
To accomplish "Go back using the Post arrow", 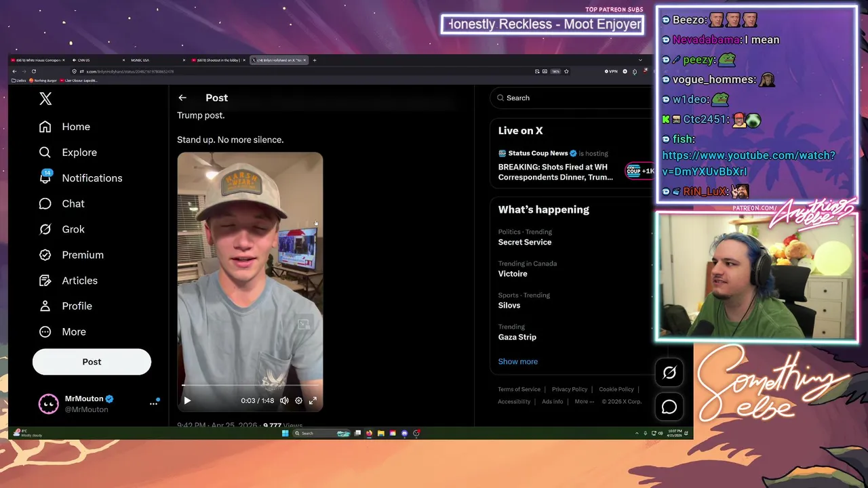I will (182, 98).
